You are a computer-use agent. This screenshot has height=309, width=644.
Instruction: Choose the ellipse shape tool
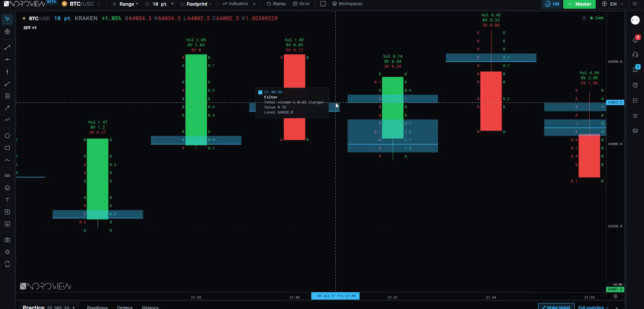7,136
